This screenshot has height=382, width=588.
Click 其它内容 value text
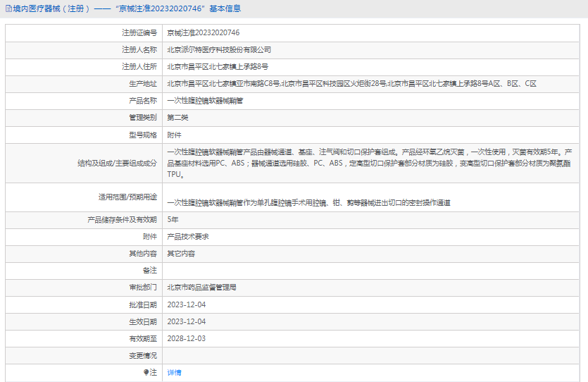tap(181, 254)
